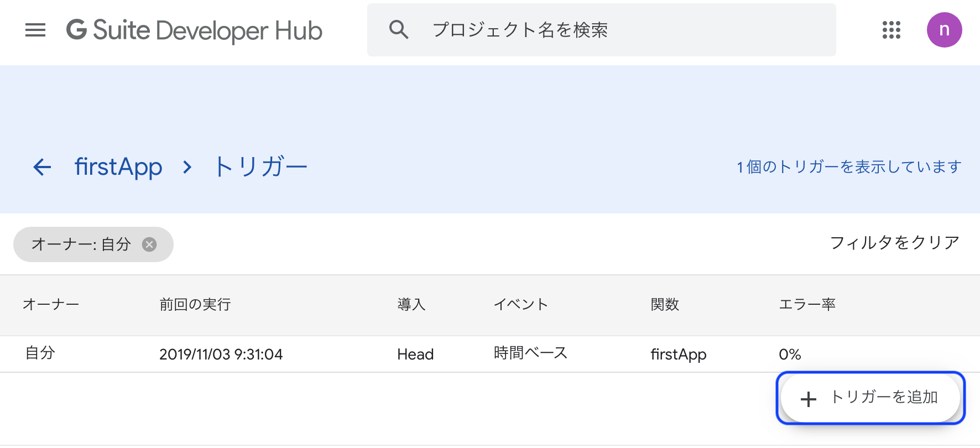The width and height of the screenshot is (980, 448).
Task: Select the トリガー breadcrumb
Action: pos(260,167)
